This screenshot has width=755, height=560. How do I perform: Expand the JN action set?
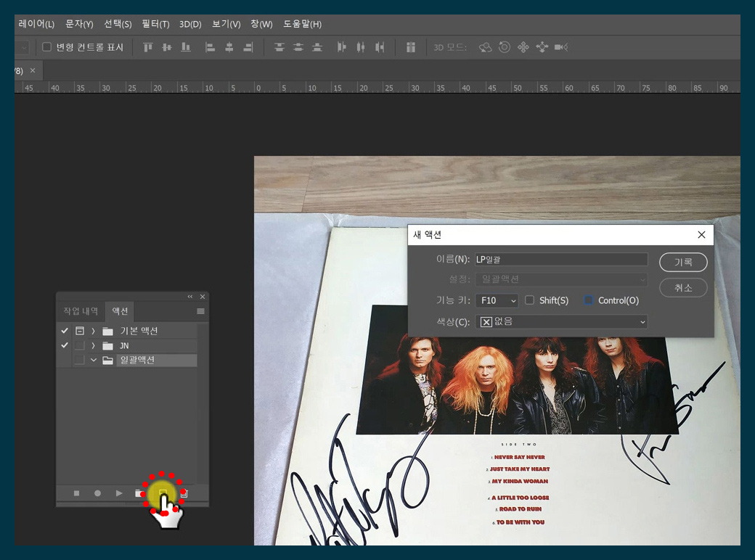[94, 345]
